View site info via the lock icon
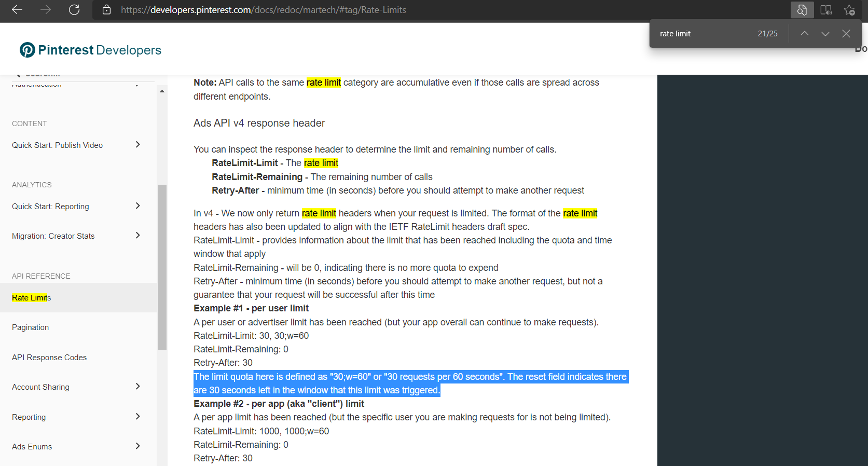Viewport: 868px width, 466px height. coord(107,10)
